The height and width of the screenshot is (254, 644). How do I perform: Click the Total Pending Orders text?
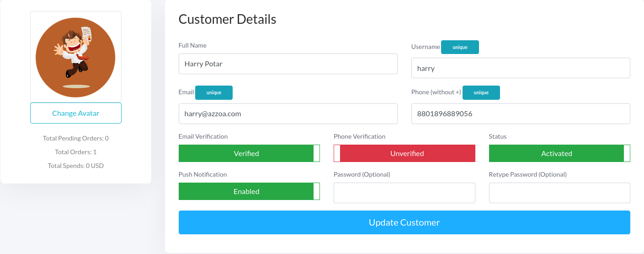tap(76, 138)
